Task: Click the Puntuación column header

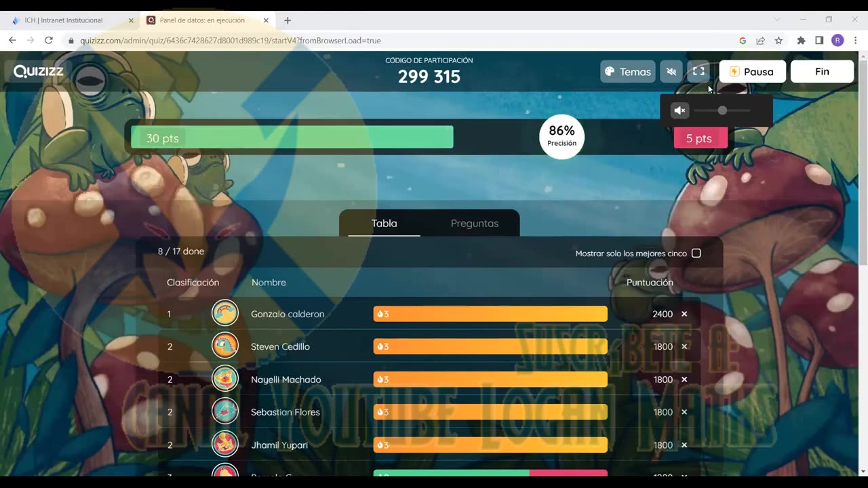Action: click(650, 283)
